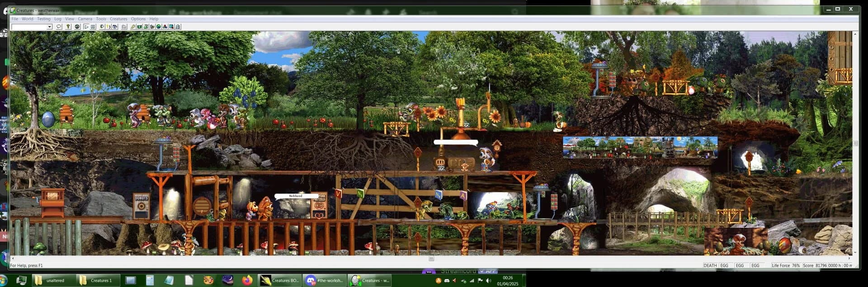This screenshot has height=287, width=868.
Task: Open the Tools menu
Action: [x=101, y=19]
